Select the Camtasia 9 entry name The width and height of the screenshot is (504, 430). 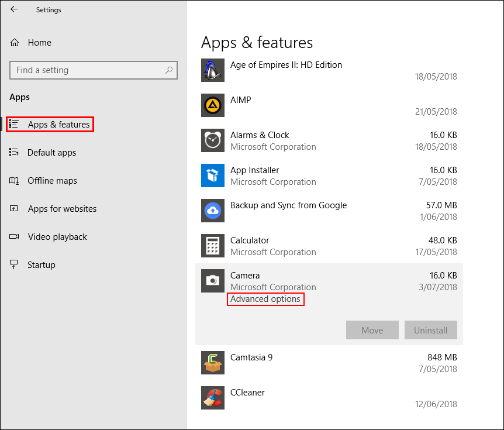pyautogui.click(x=251, y=357)
